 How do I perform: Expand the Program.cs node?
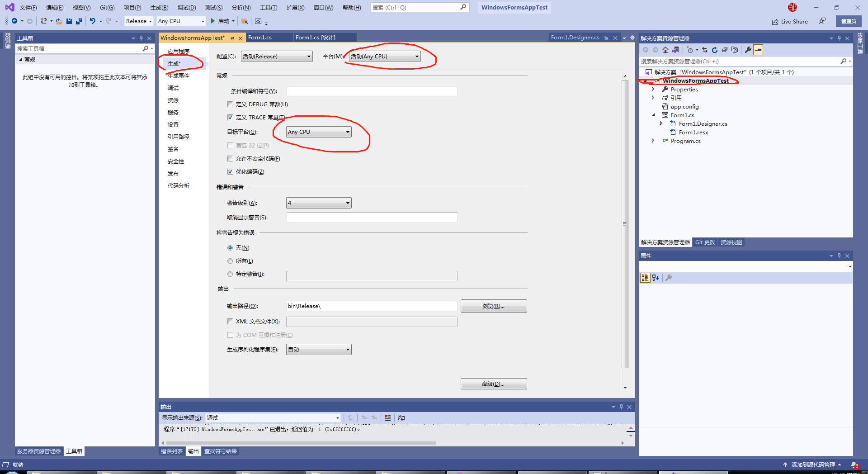[653, 141]
